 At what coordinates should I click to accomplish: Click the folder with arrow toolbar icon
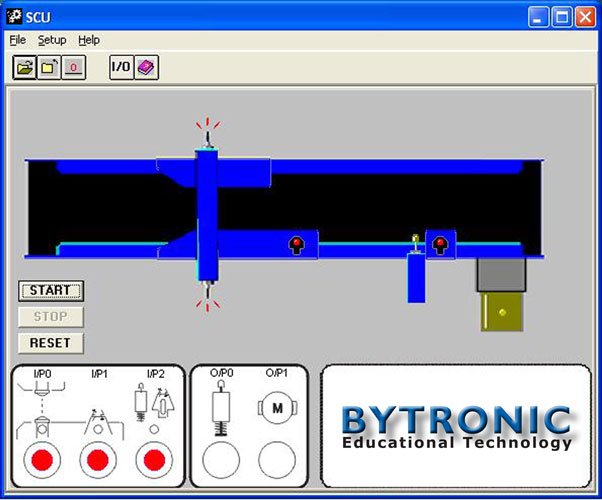(49, 67)
